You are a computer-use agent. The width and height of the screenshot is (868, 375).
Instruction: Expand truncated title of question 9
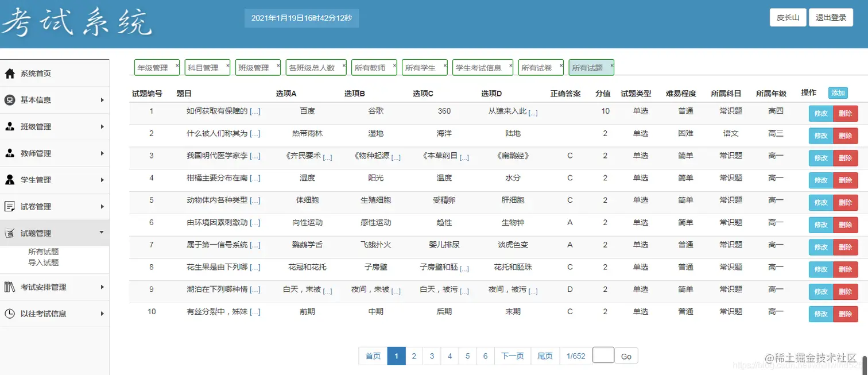255,289
